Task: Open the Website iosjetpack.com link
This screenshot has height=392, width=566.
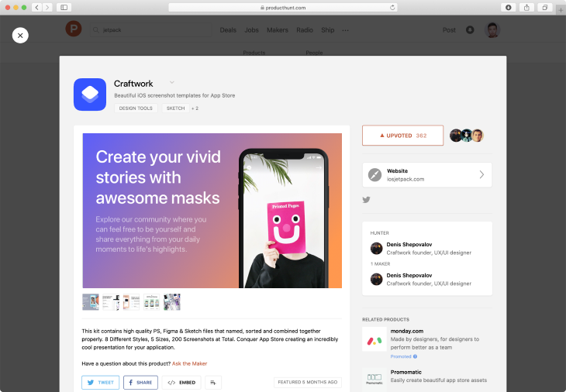Action: coord(427,175)
